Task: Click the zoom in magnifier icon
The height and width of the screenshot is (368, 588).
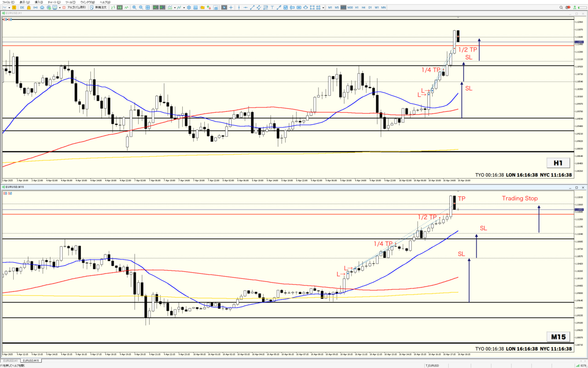Action: 134,7
